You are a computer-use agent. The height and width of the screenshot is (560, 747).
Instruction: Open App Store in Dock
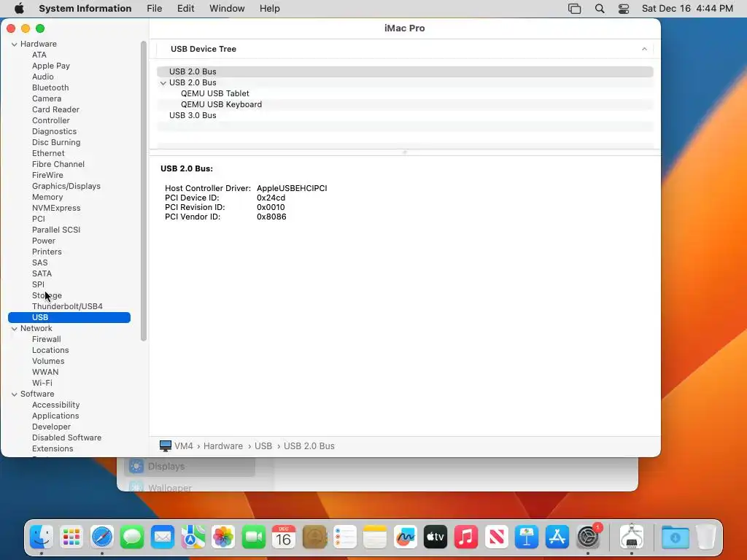coord(557,537)
